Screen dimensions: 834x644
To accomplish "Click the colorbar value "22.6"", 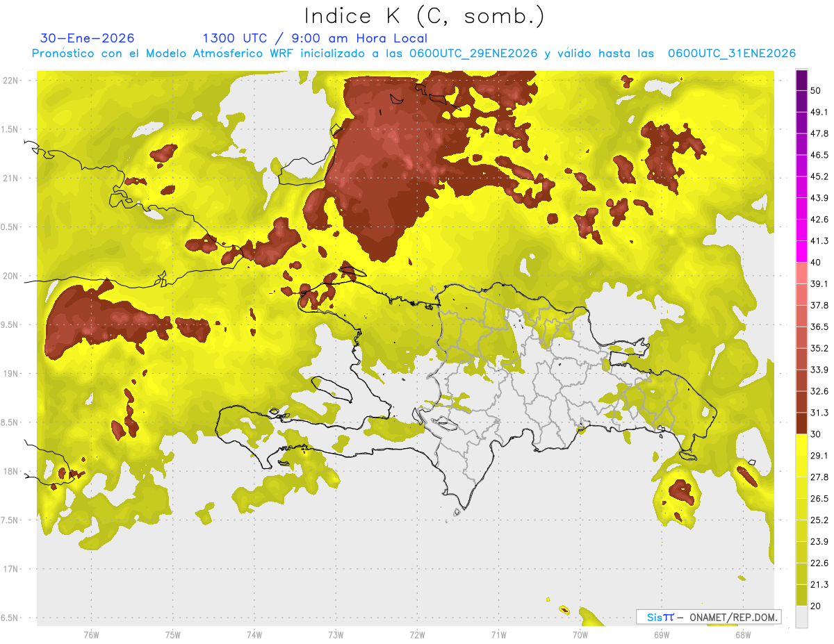I will [x=819, y=563].
